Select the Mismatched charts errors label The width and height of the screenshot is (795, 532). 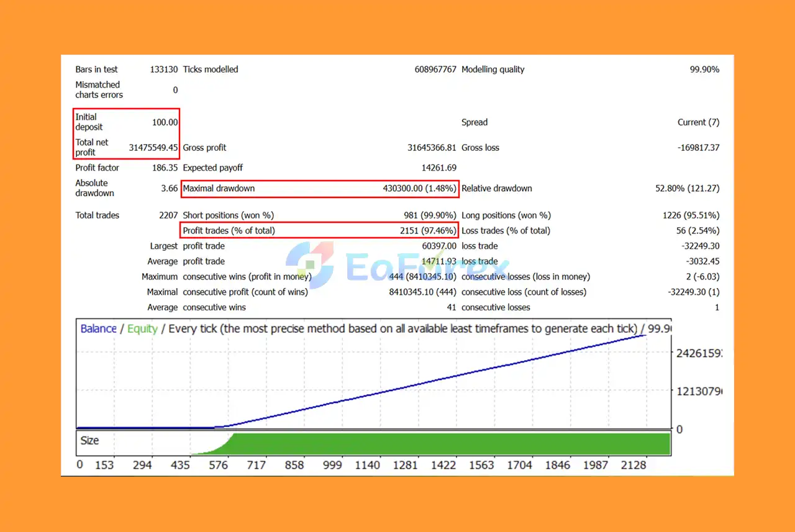99,90
